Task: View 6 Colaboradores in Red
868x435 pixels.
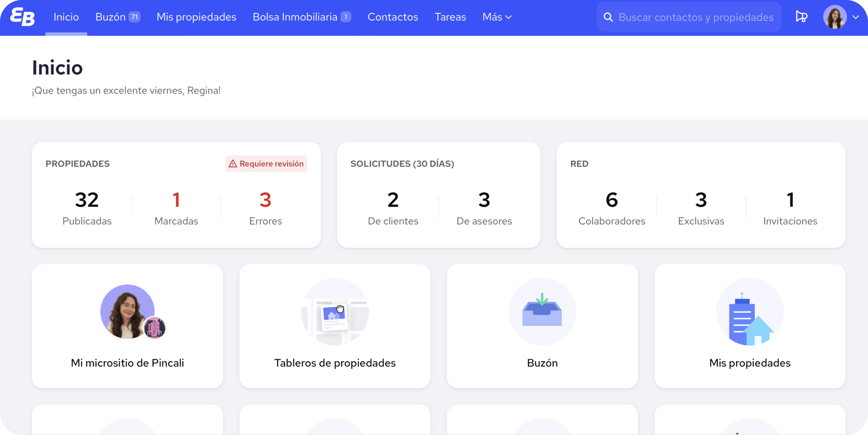Action: 612,208
